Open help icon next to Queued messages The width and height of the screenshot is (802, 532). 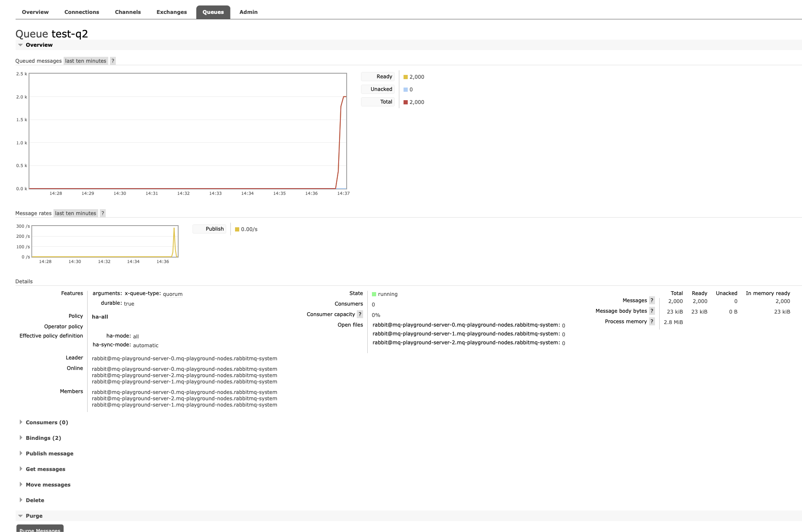pyautogui.click(x=112, y=61)
